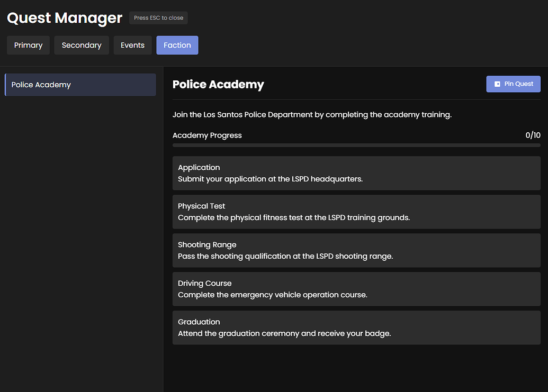This screenshot has width=548, height=392.
Task: Click the 'Join the Los Santos Police Department' description
Action: coord(312,115)
